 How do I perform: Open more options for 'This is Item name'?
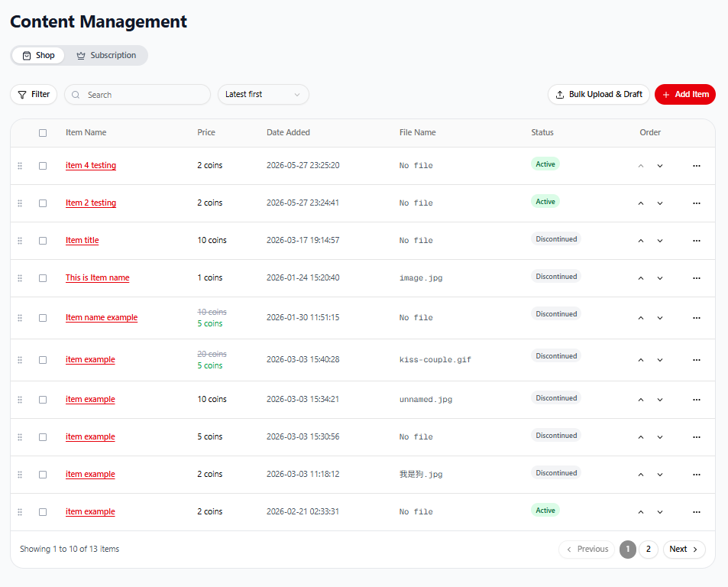697,278
